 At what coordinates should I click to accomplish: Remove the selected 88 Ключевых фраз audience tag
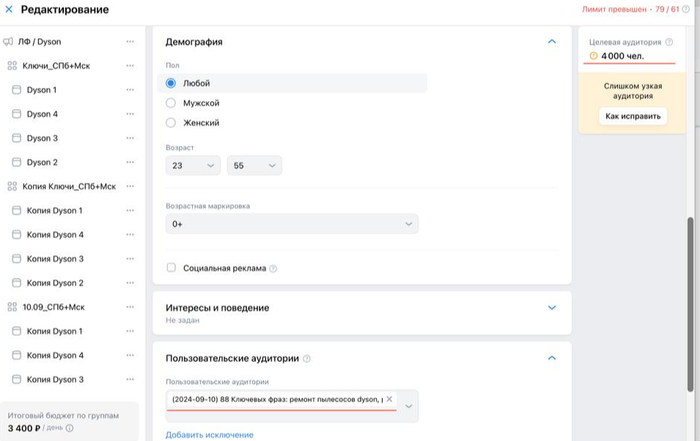pos(390,399)
